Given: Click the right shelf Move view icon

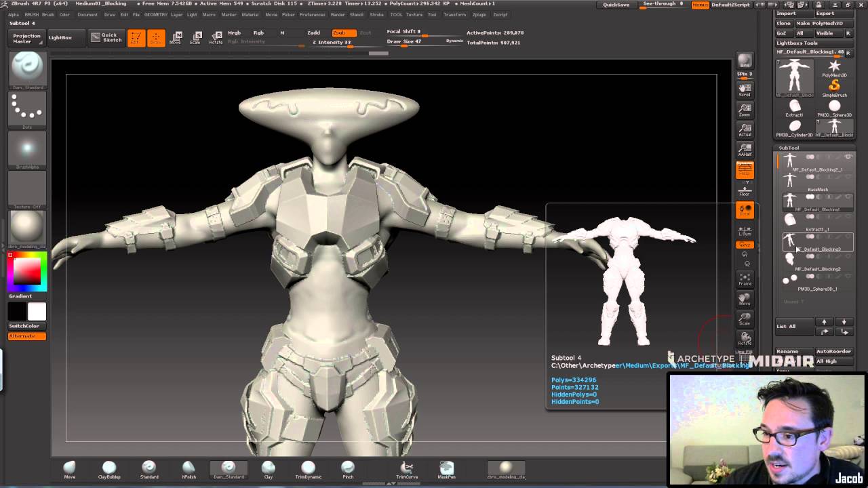Looking at the screenshot, I should click(745, 299).
